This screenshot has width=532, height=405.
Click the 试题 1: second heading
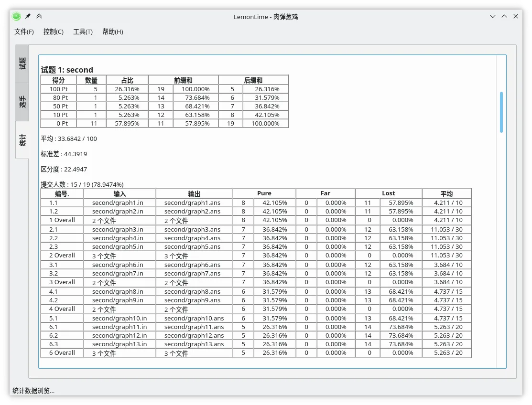66,70
